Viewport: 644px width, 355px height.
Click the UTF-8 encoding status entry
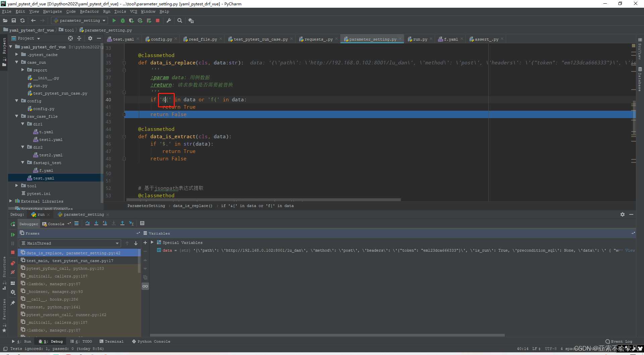click(550, 349)
